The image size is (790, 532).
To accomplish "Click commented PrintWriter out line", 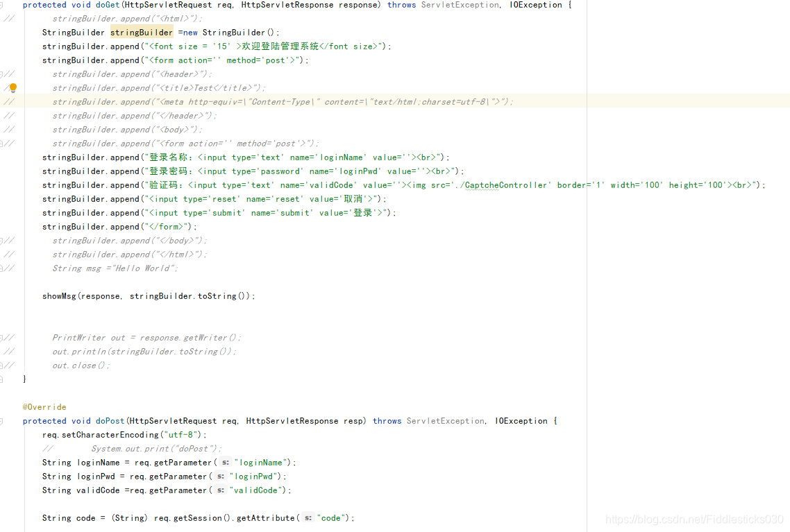I will pos(146,338).
